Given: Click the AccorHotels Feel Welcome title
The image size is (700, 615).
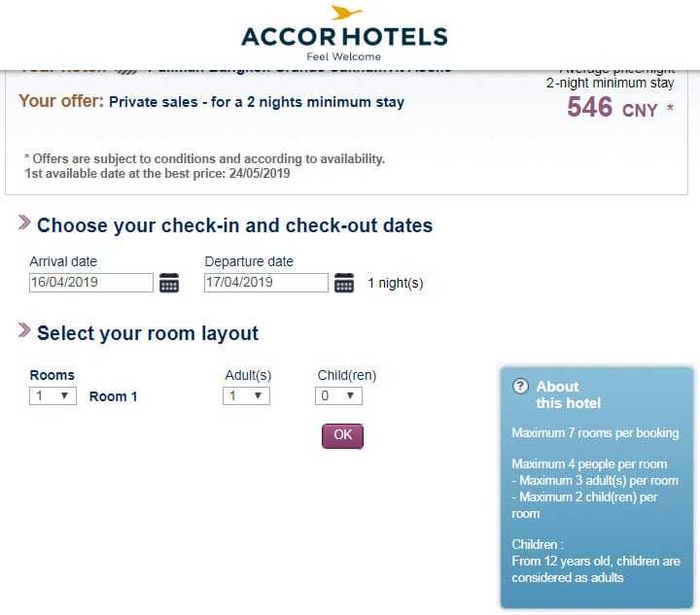Looking at the screenshot, I should [x=344, y=44].
